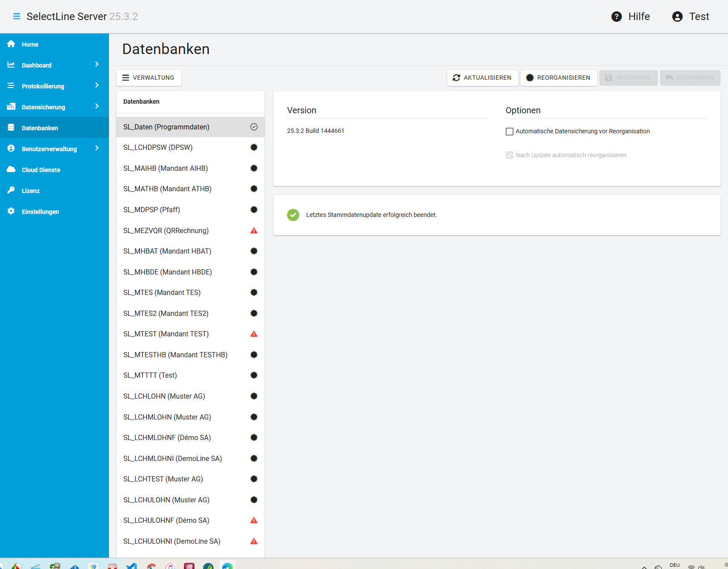Expand the Dashboard submenu chevron
Screen dimensions: 728x569
click(x=97, y=64)
